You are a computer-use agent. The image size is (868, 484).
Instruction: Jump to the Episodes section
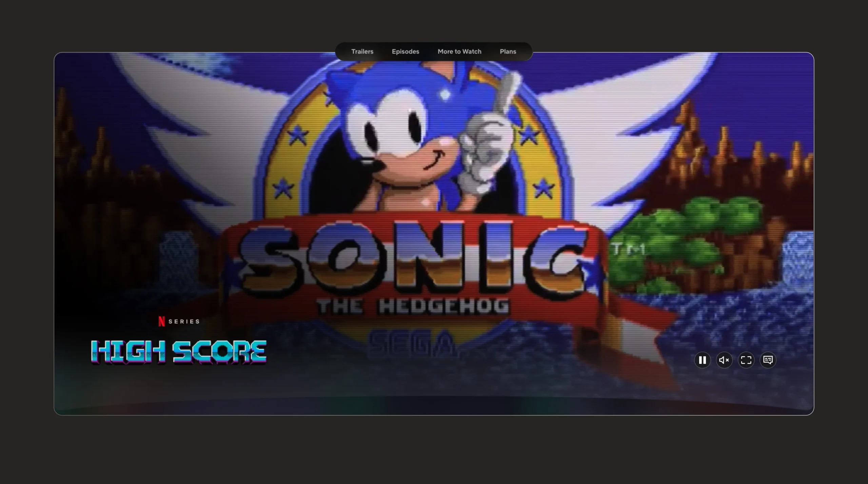[406, 52]
